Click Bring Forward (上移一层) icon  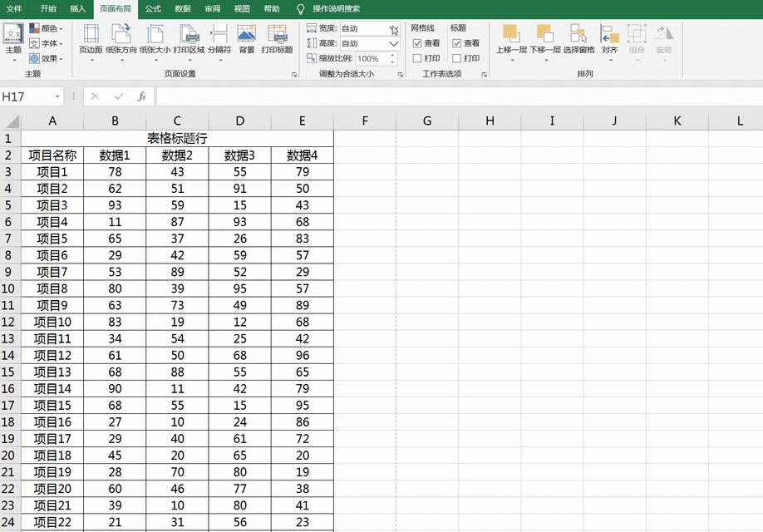tap(511, 33)
